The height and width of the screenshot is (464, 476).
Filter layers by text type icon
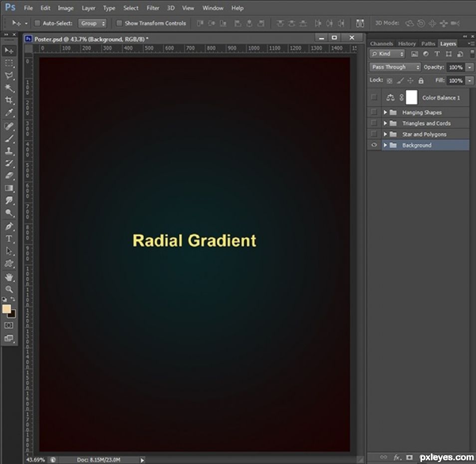click(x=437, y=54)
